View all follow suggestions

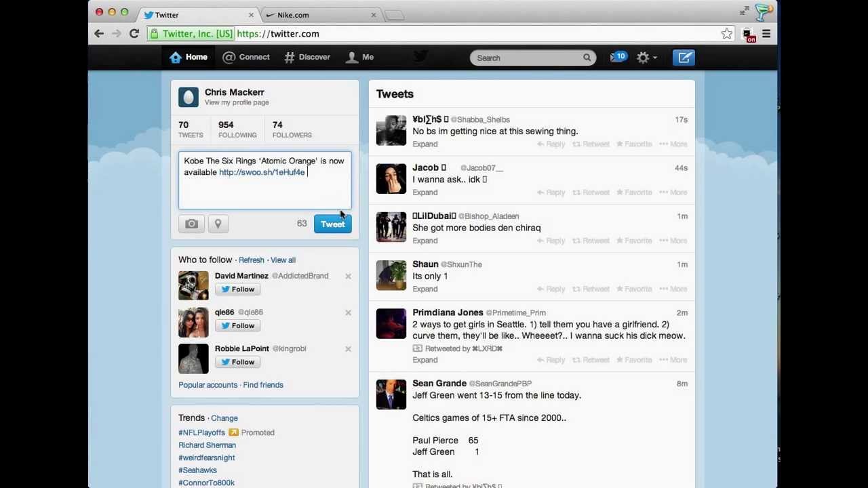click(283, 260)
